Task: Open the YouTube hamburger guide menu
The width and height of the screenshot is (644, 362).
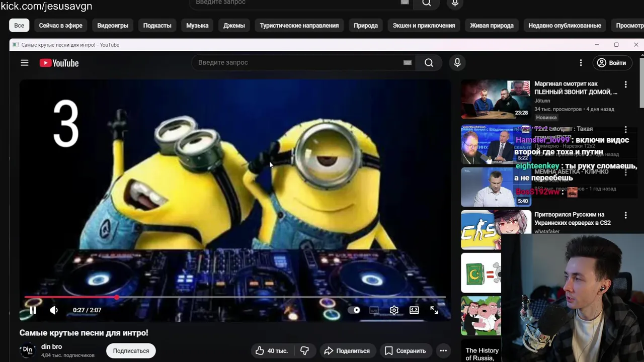Action: (x=24, y=63)
